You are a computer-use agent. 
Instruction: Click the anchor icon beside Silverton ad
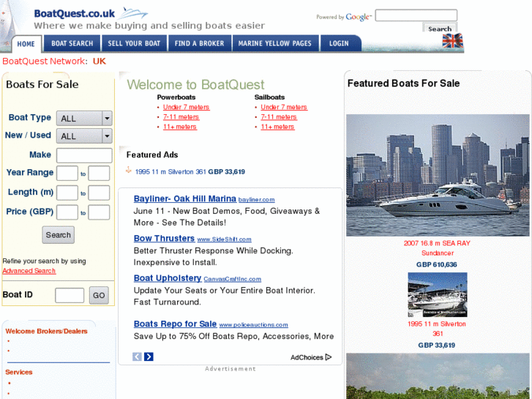pyautogui.click(x=129, y=170)
